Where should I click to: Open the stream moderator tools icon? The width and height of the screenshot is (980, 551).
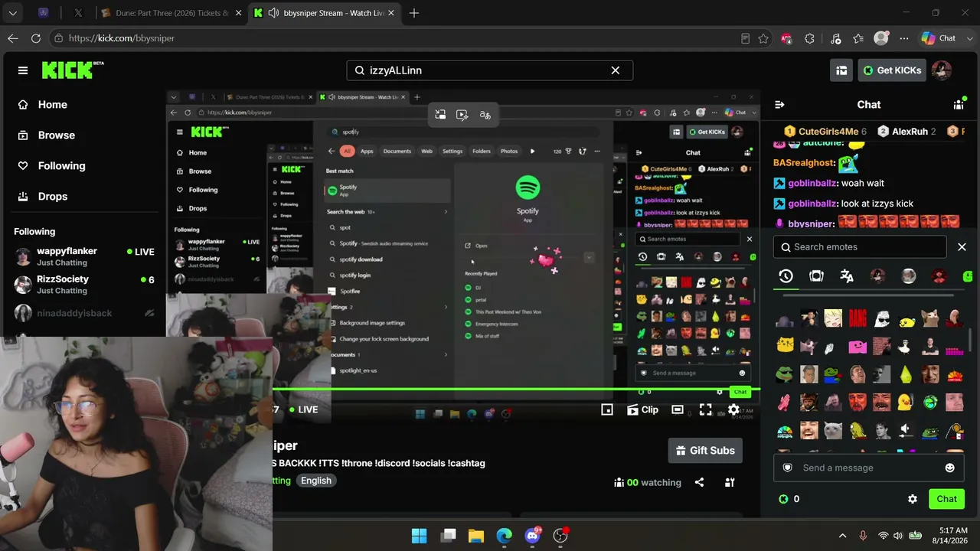point(730,482)
